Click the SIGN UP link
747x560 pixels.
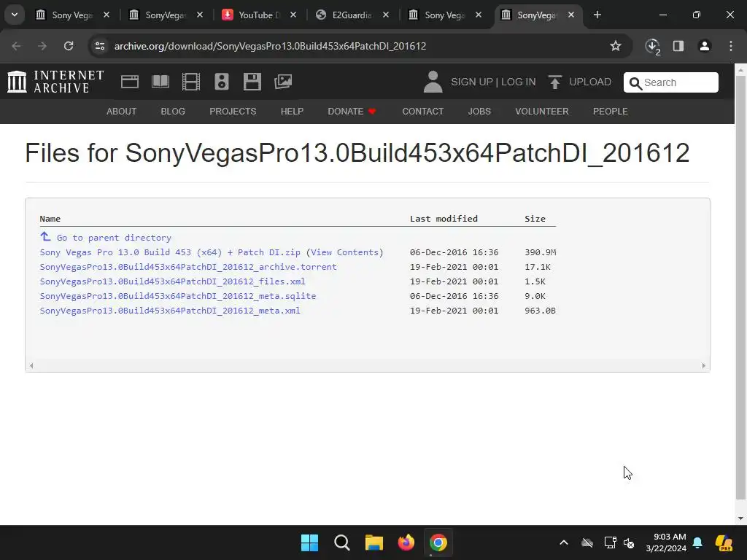click(472, 82)
